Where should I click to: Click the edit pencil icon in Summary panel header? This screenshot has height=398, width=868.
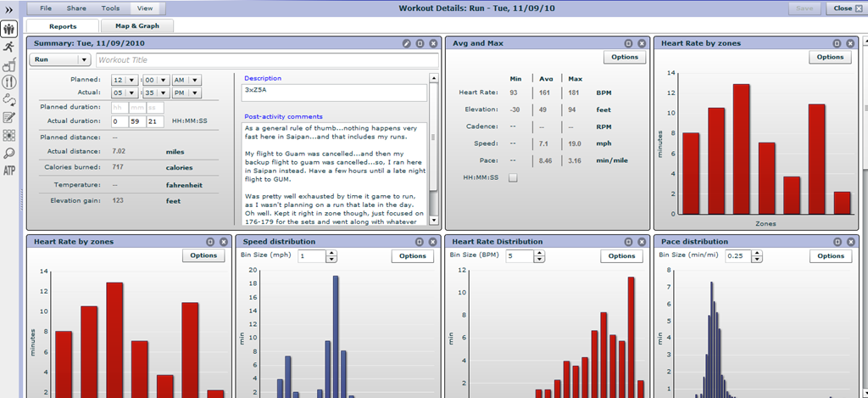406,43
